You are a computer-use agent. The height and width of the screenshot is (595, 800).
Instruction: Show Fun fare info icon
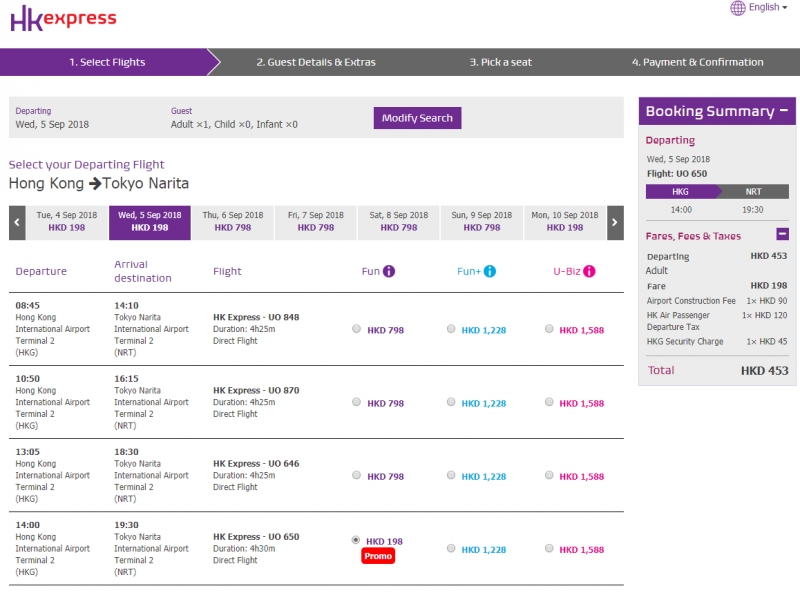(389, 271)
